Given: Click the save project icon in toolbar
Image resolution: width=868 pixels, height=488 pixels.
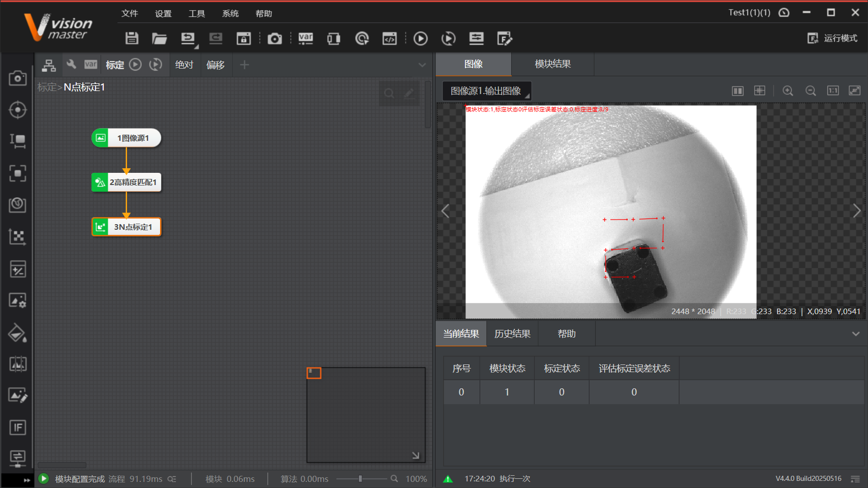Looking at the screenshot, I should click(132, 38).
